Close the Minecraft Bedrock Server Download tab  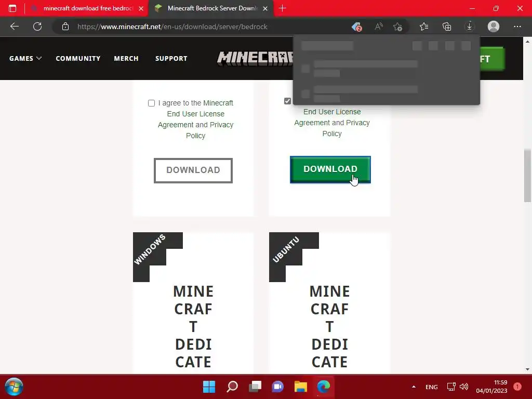point(265,8)
